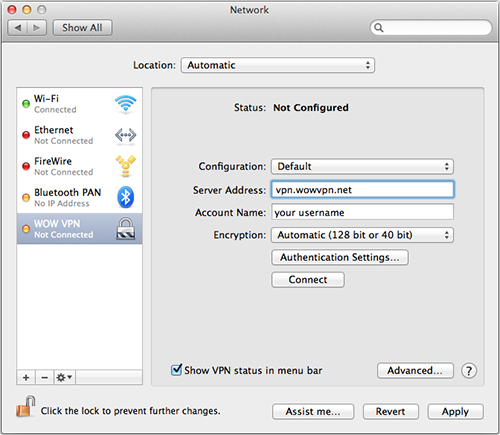The width and height of the screenshot is (500, 435).
Task: Click the Bluetooth PAN icon
Action: coord(125,197)
